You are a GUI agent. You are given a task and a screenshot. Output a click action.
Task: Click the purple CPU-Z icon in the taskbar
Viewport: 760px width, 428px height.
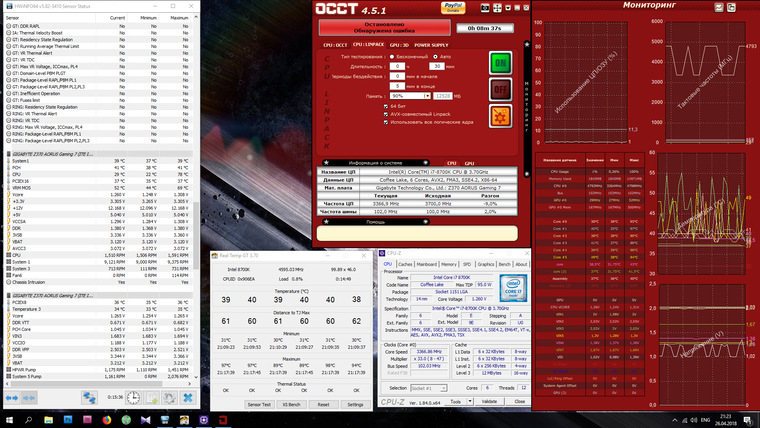coord(204,420)
